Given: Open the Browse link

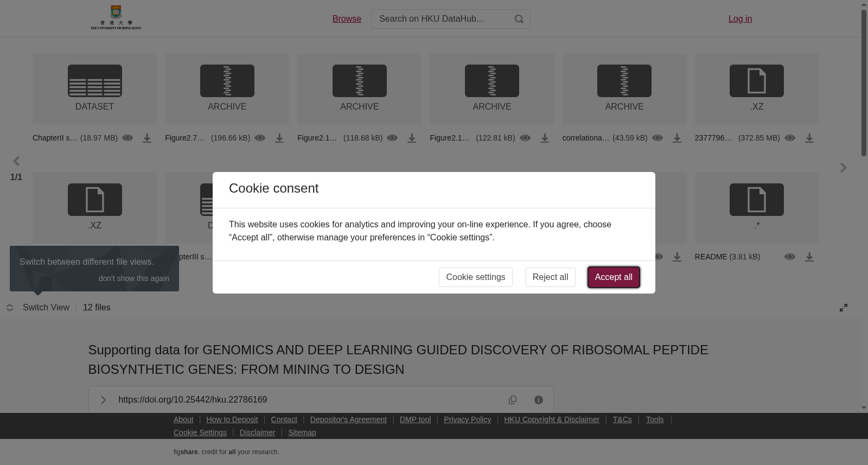Looking at the screenshot, I should 347,19.
